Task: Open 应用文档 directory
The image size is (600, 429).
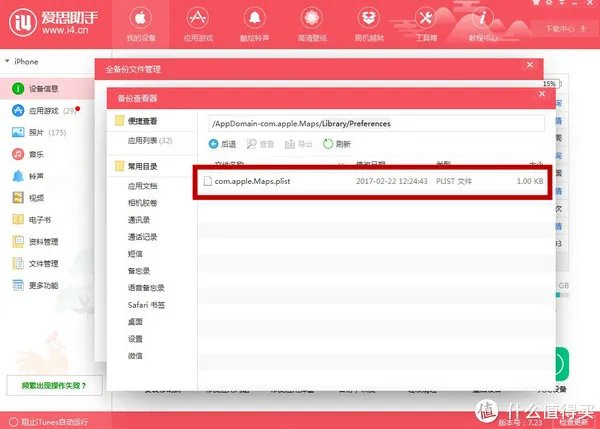Action: tap(142, 186)
